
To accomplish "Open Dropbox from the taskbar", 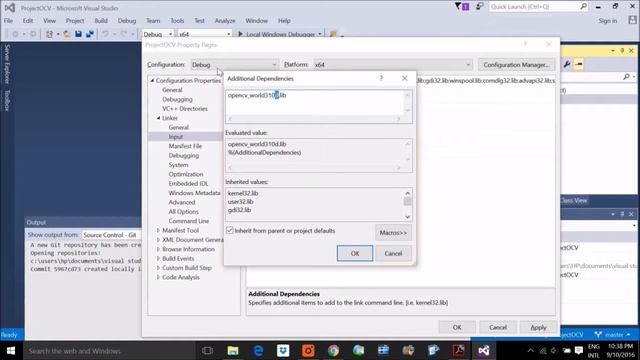I will point(283,351).
